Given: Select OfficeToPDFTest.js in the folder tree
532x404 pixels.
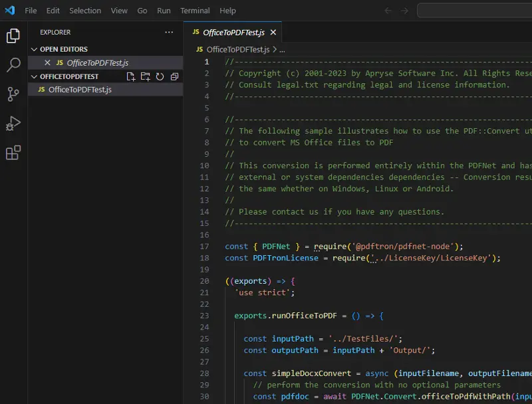Looking at the screenshot, I should (80, 90).
